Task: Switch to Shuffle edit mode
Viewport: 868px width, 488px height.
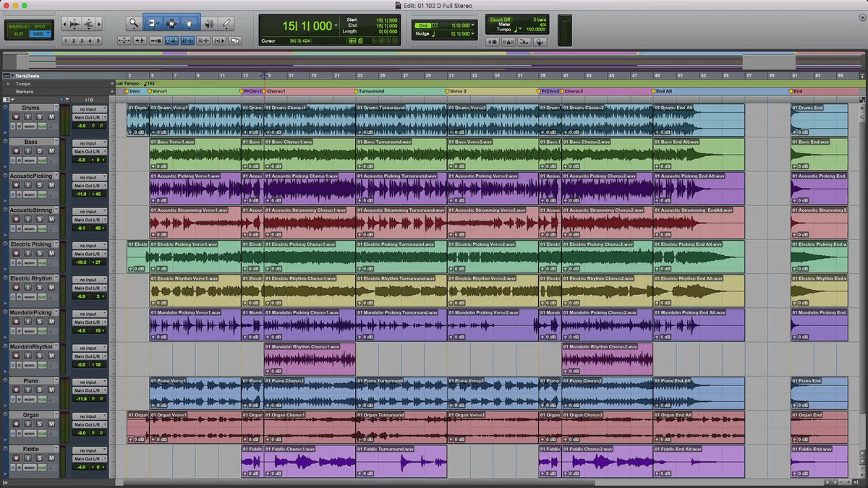Action: point(18,26)
